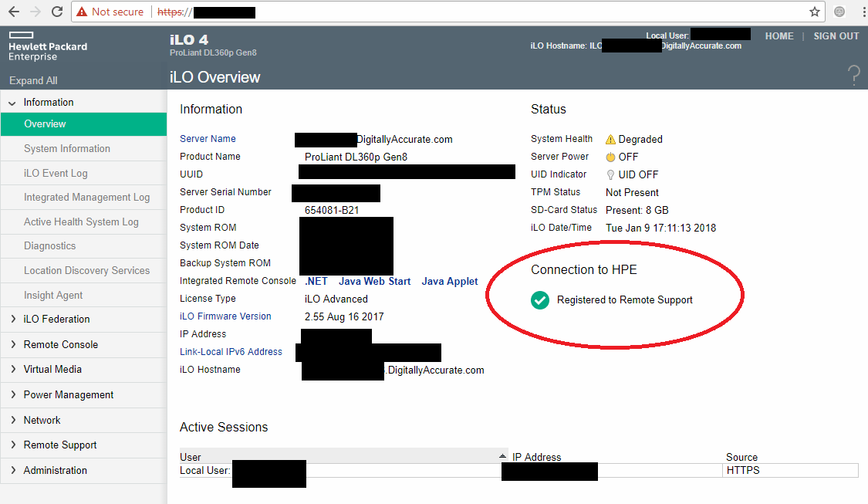Viewport: 868px width, 504px height.
Task: Launch Java Web Start console
Action: click(x=375, y=281)
